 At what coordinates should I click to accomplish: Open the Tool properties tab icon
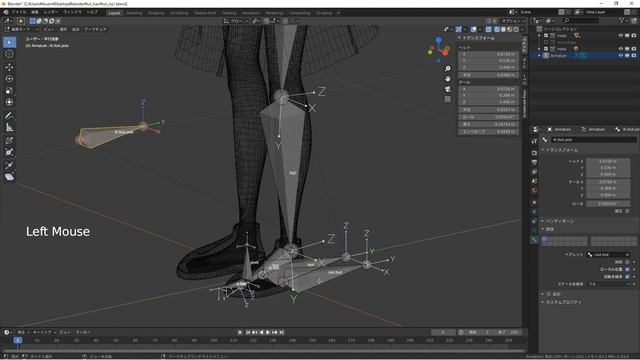coord(534,141)
